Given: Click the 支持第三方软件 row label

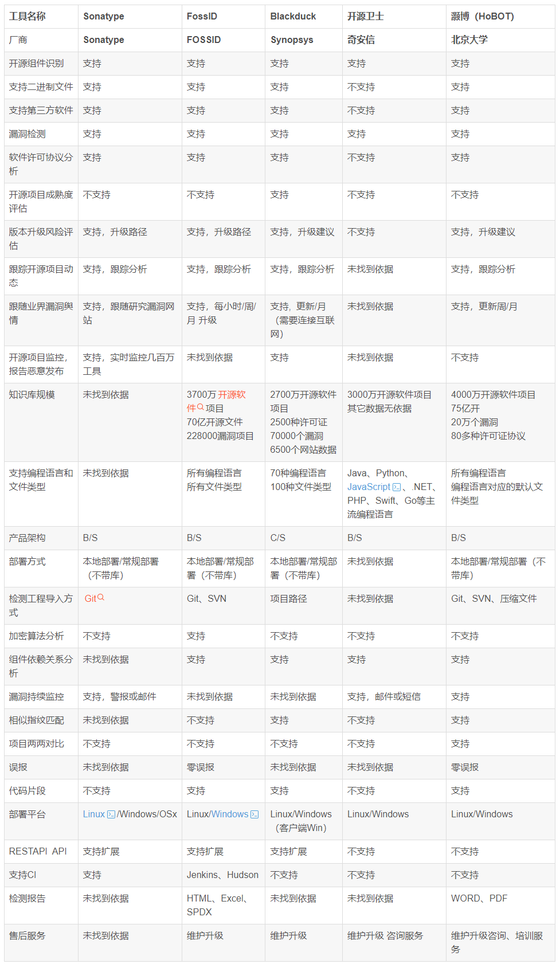Looking at the screenshot, I should pyautogui.click(x=41, y=111).
